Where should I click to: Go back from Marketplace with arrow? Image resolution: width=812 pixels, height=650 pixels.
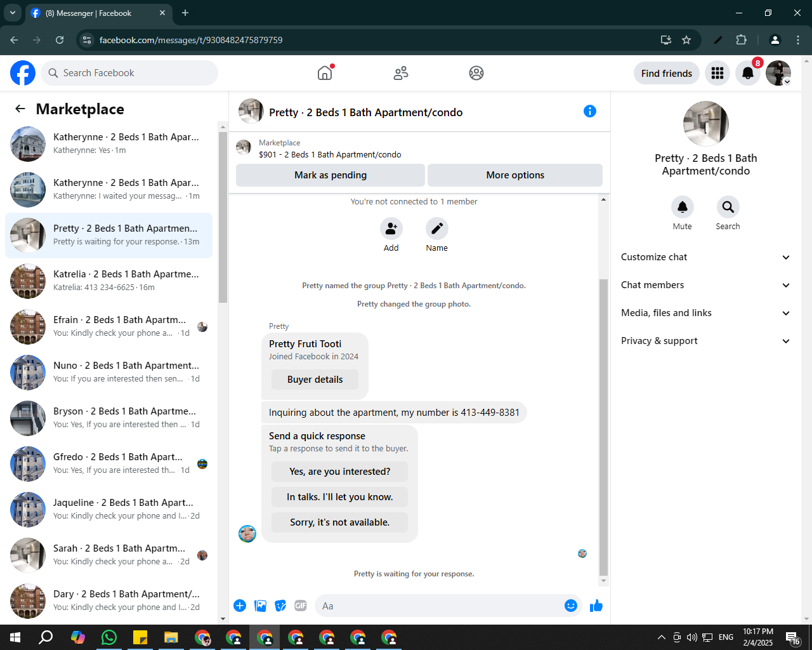(20, 109)
